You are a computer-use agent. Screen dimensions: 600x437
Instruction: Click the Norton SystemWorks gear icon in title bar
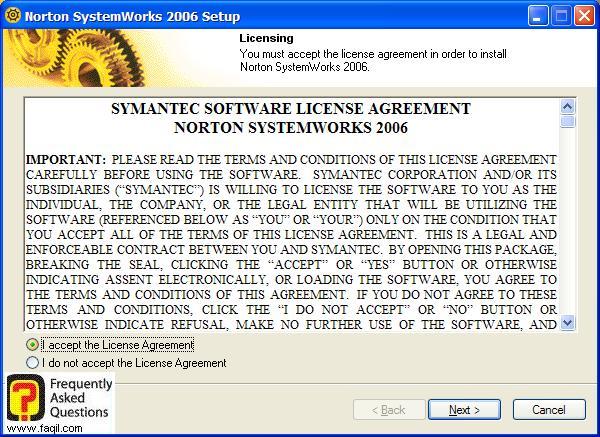pyautogui.click(x=13, y=16)
